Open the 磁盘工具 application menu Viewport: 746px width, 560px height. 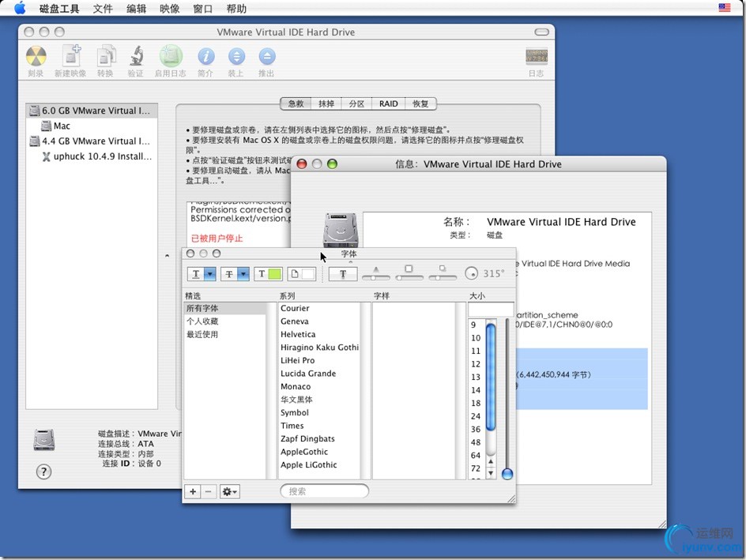(59, 9)
